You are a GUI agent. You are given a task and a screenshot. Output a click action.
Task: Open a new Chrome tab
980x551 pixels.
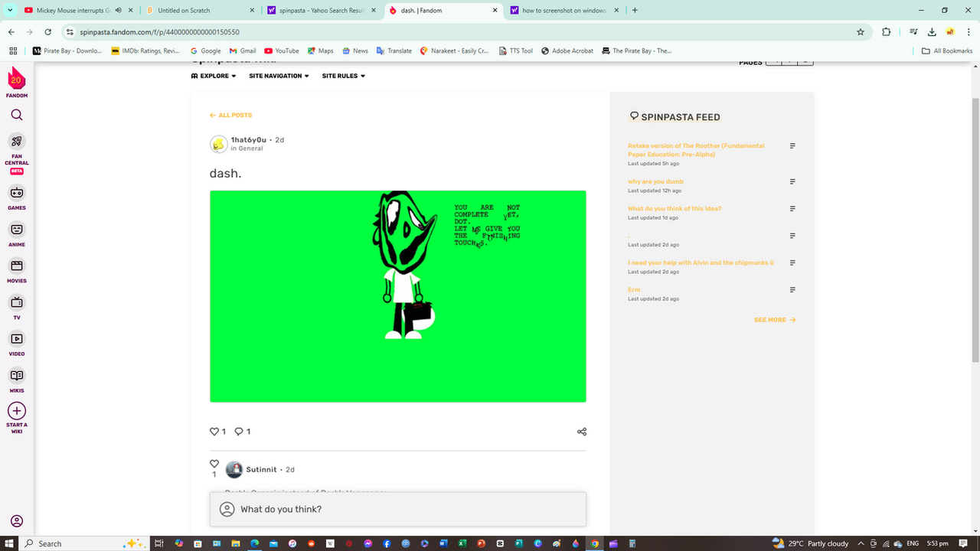pos(635,10)
